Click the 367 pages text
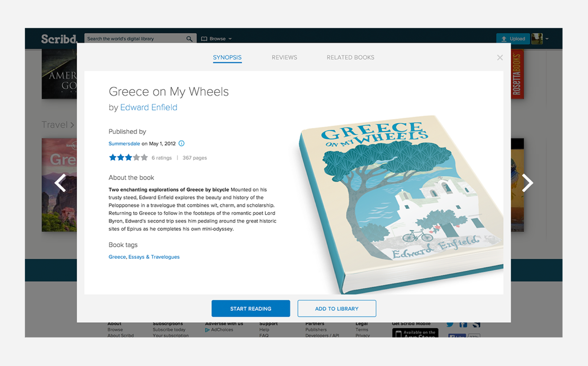 (x=195, y=158)
